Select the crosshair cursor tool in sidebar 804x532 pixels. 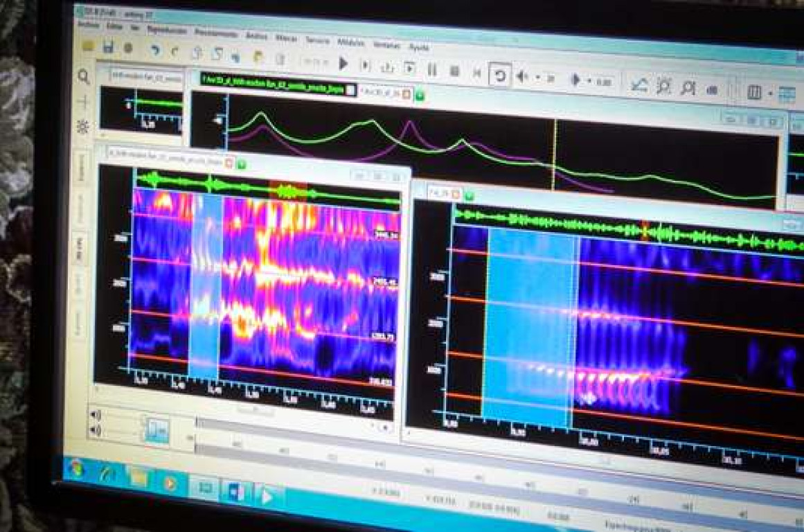pyautogui.click(x=83, y=102)
